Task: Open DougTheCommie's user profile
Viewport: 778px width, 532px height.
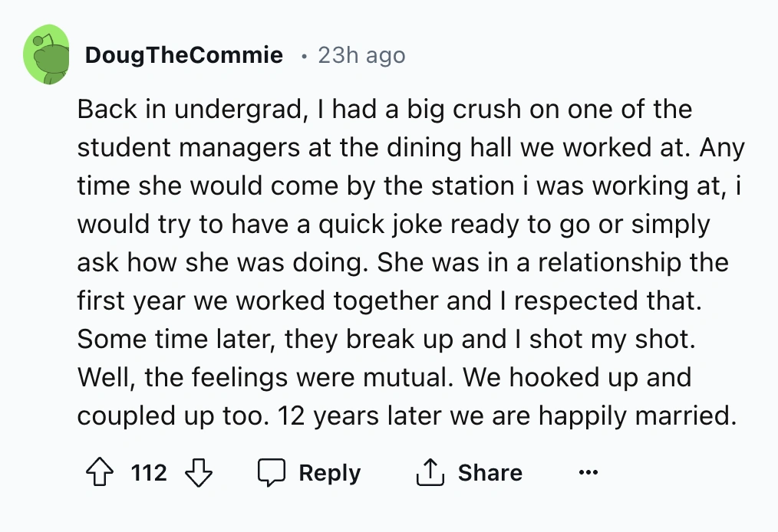Action: pyautogui.click(x=184, y=54)
